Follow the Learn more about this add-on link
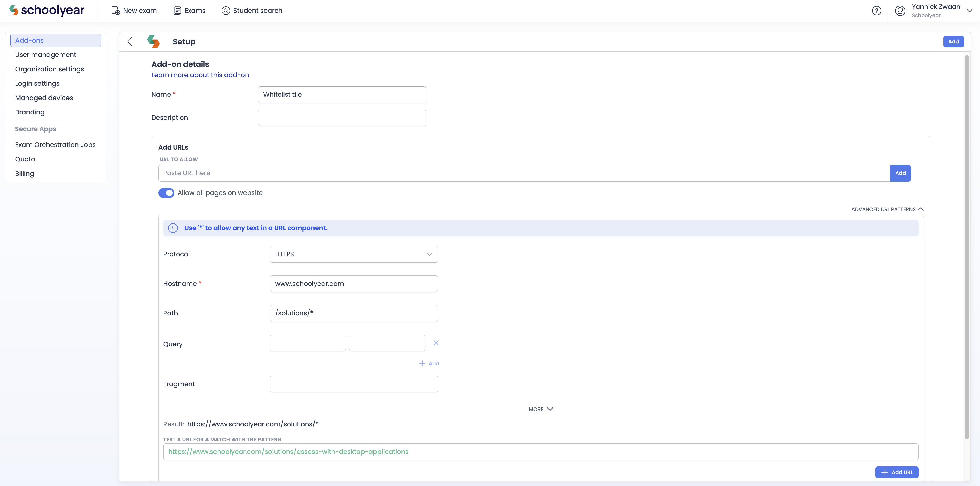The height and width of the screenshot is (486, 980). (200, 75)
